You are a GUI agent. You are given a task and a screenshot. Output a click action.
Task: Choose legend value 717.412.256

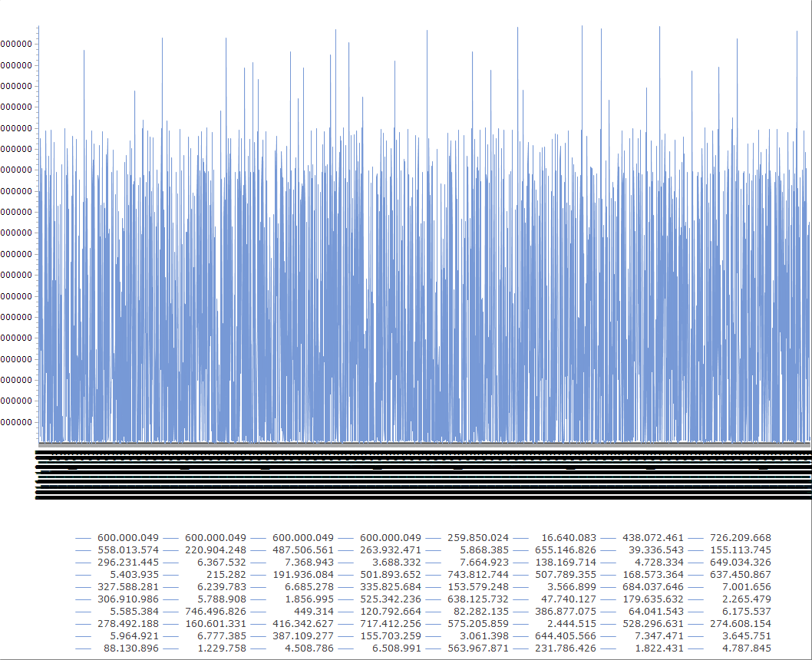click(x=391, y=624)
